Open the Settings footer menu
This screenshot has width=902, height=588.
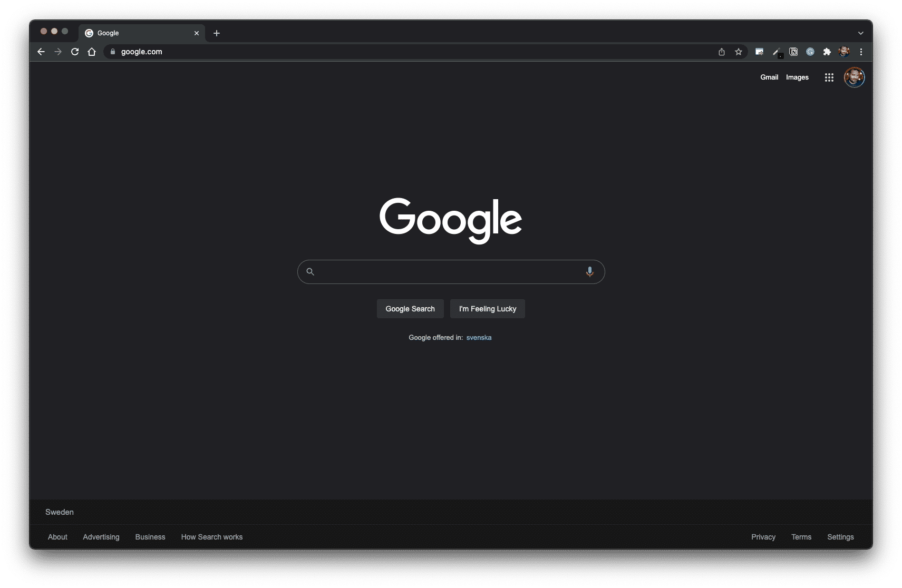pos(840,537)
